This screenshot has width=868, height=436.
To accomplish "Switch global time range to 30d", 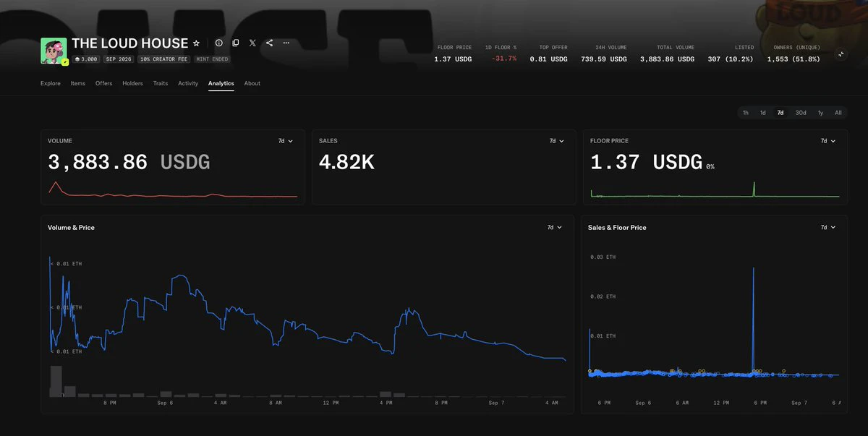I will tap(801, 113).
